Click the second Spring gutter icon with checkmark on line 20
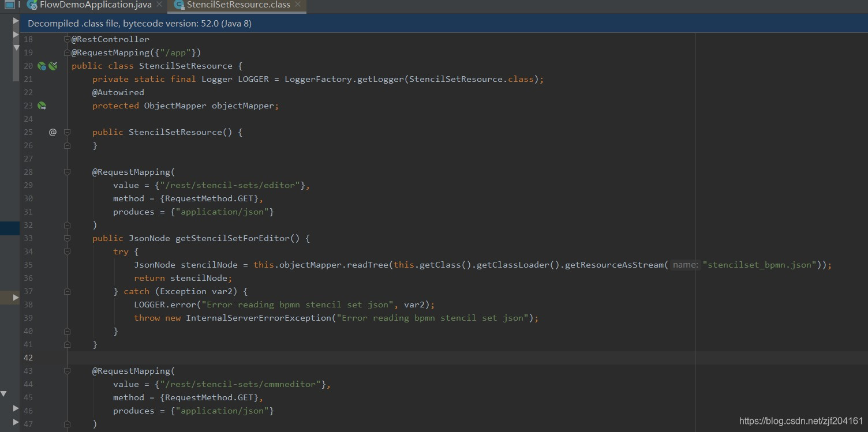 [53, 66]
